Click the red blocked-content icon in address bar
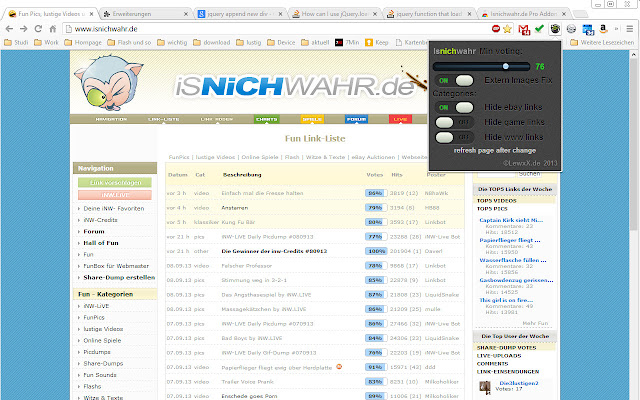This screenshot has height=400, width=640. coord(496,29)
